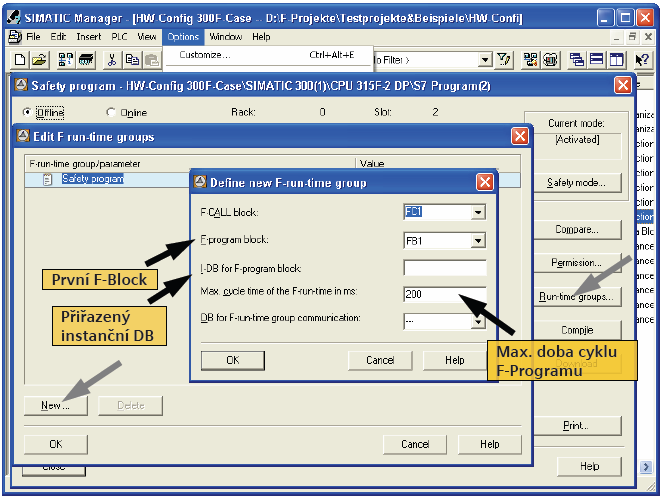Click the F-CALL block field showing FC1
663x497 pixels.
pos(438,212)
